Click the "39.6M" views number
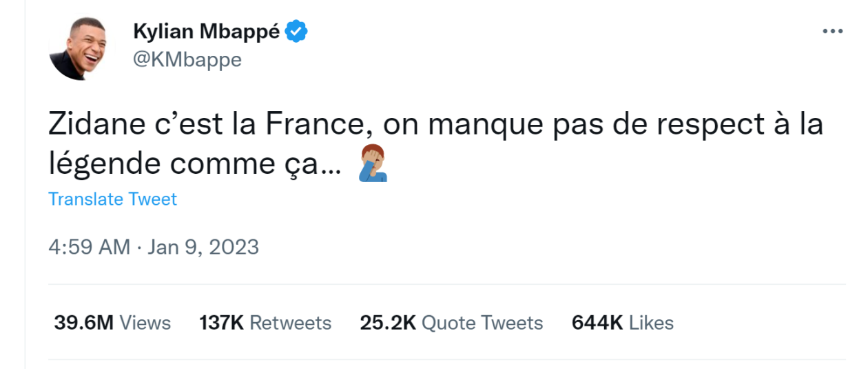868x369 pixels. (83, 323)
